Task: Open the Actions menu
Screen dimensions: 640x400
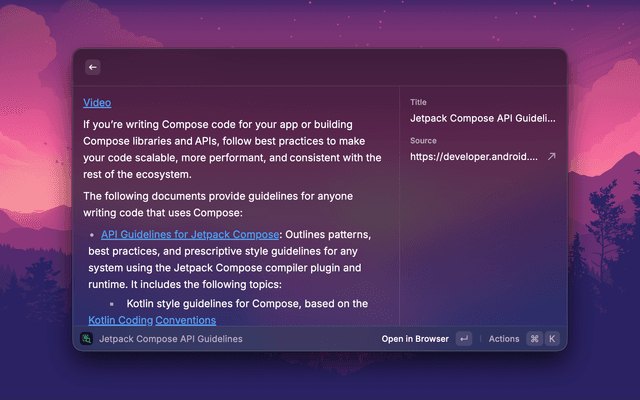Action: [504, 339]
